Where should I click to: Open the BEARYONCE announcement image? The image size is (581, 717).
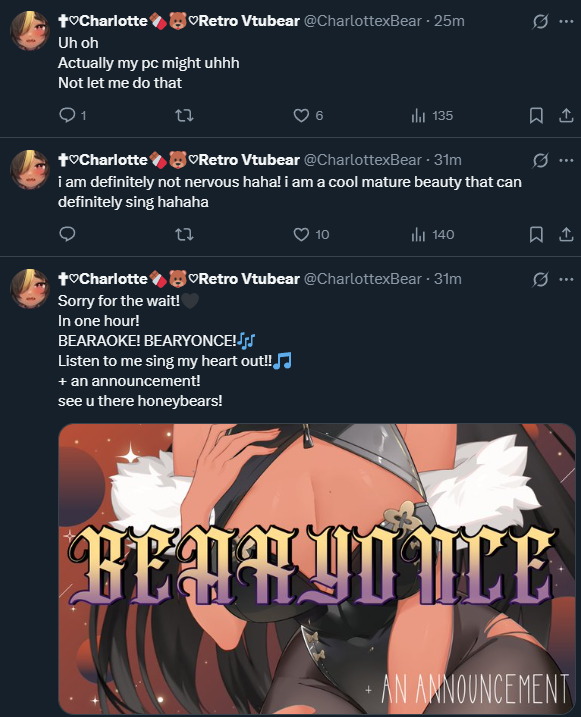tap(317, 568)
